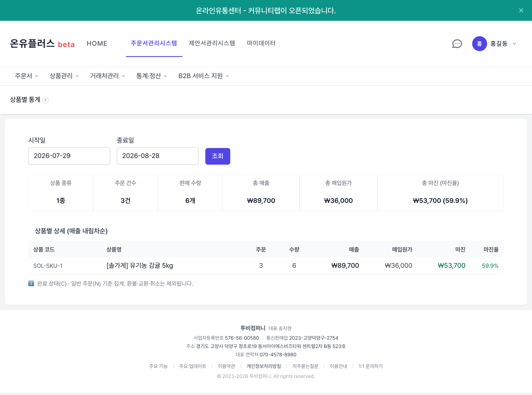Click the 조회 search button
Image resolution: width=532 pixels, height=395 pixels.
click(x=218, y=156)
